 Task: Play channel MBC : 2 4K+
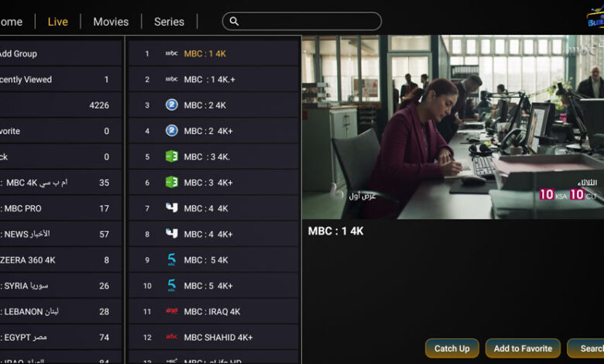click(214, 131)
